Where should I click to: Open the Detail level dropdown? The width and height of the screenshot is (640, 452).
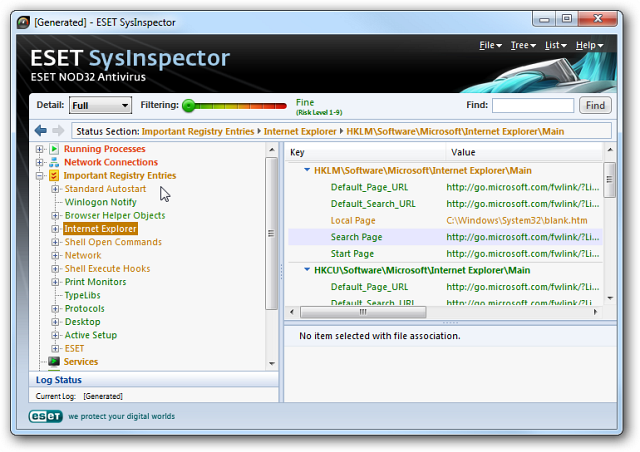coord(100,105)
